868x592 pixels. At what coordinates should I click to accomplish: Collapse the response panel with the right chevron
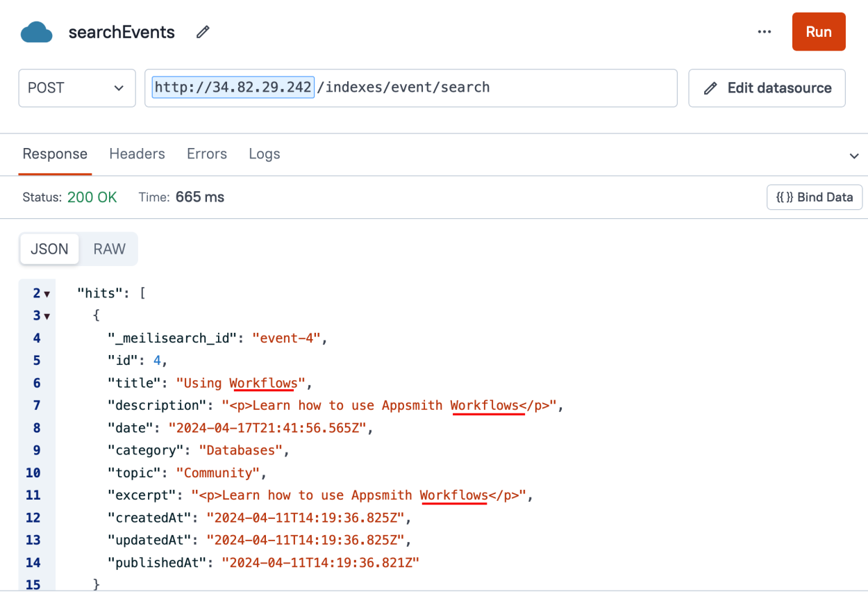853,154
